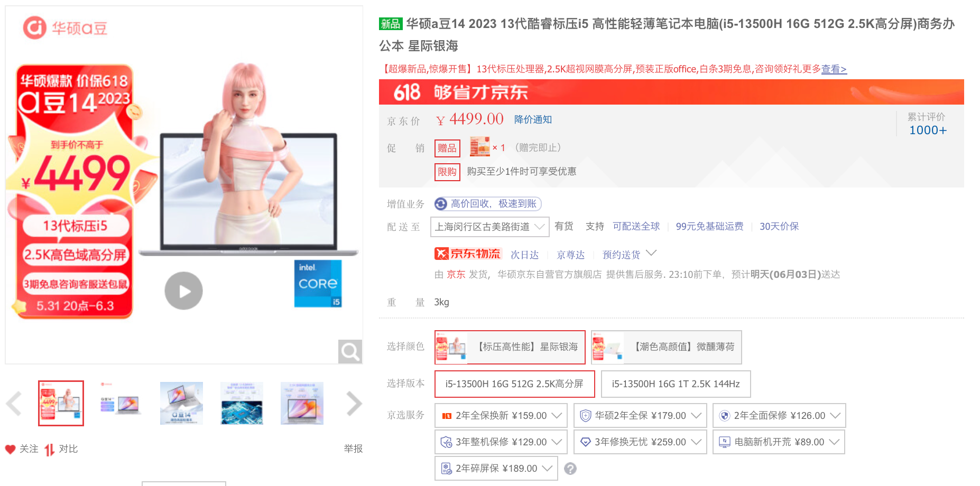
Task: Click the 降价通知 price alert link
Action: [533, 119]
